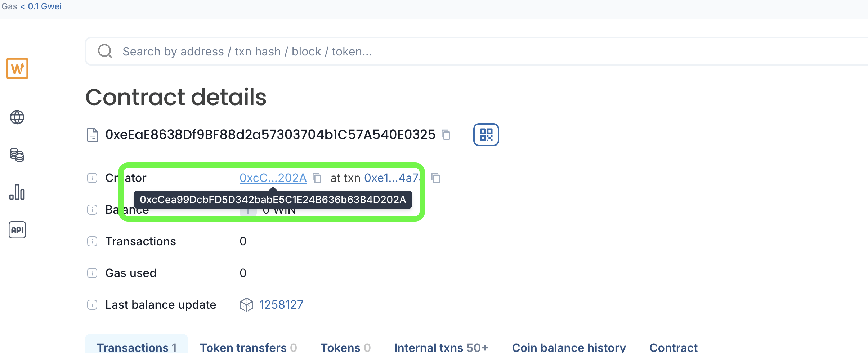Show info tooltip for Transactions row

pyautogui.click(x=92, y=241)
